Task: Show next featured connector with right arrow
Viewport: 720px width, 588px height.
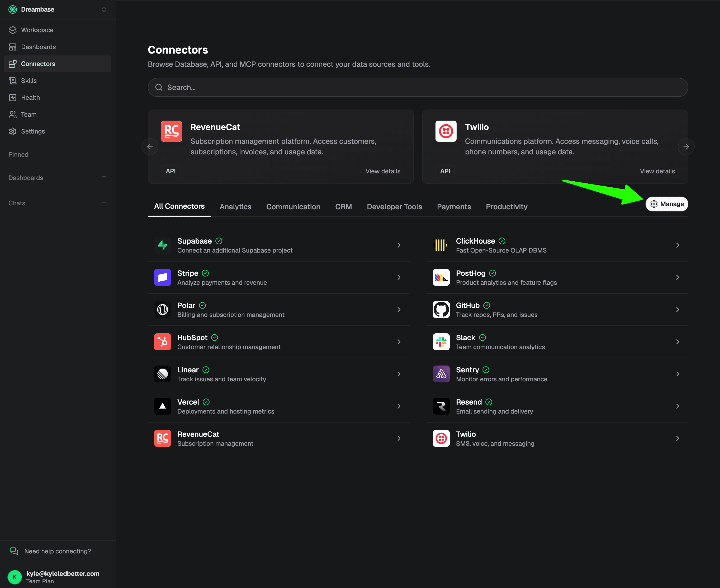Action: 686,147
